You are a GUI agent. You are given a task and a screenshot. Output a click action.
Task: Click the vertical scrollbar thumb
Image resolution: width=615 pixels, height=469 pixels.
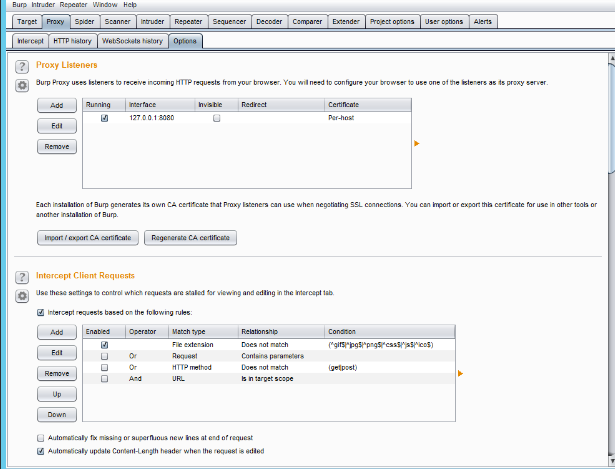point(611,117)
